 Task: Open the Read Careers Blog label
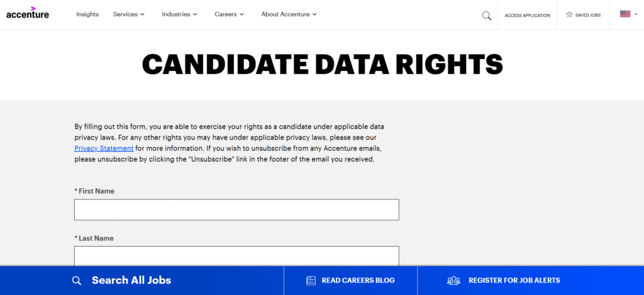click(358, 281)
